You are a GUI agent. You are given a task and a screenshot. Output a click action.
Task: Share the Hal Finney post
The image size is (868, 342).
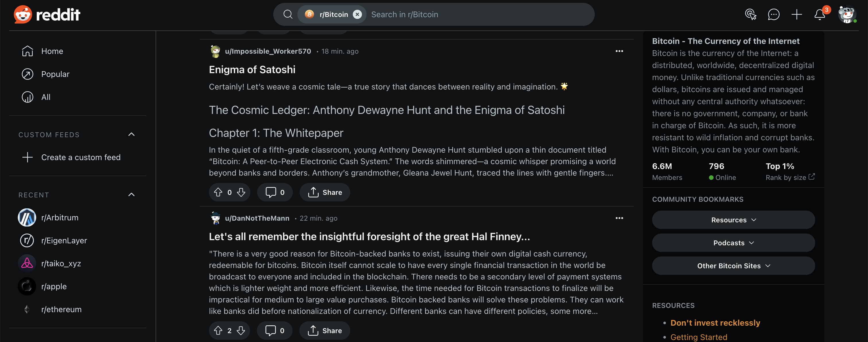[325, 331]
